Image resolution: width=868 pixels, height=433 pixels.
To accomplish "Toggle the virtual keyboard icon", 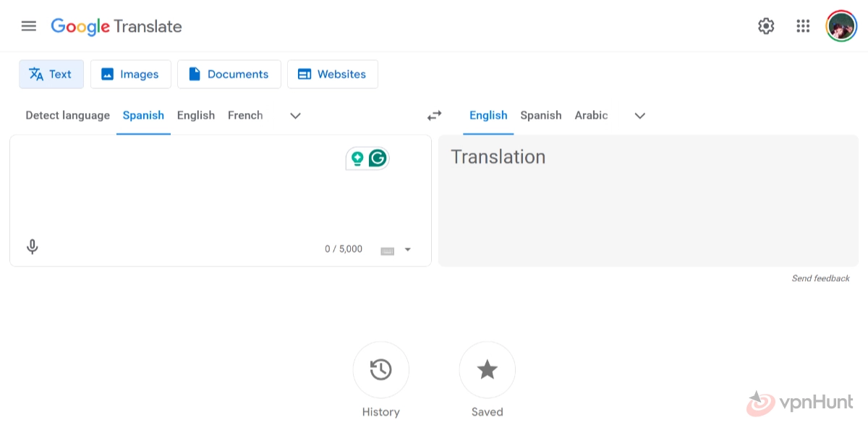I will pos(388,251).
